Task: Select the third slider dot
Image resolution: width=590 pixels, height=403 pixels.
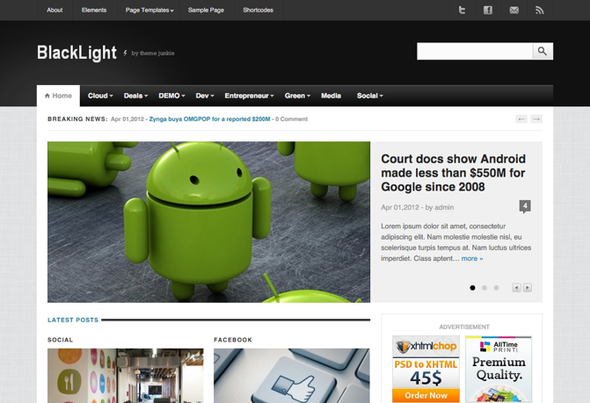Action: [496, 288]
